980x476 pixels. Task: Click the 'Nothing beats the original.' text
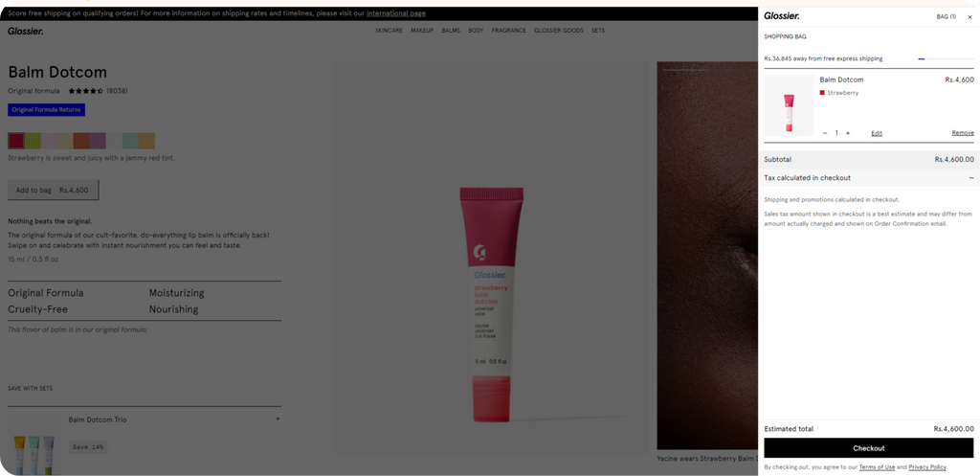[50, 221]
